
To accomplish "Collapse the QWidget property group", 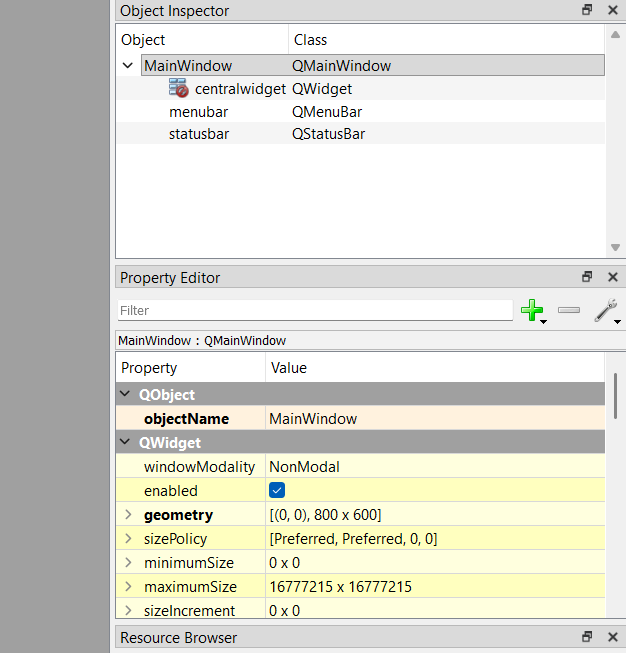I will 125,441.
